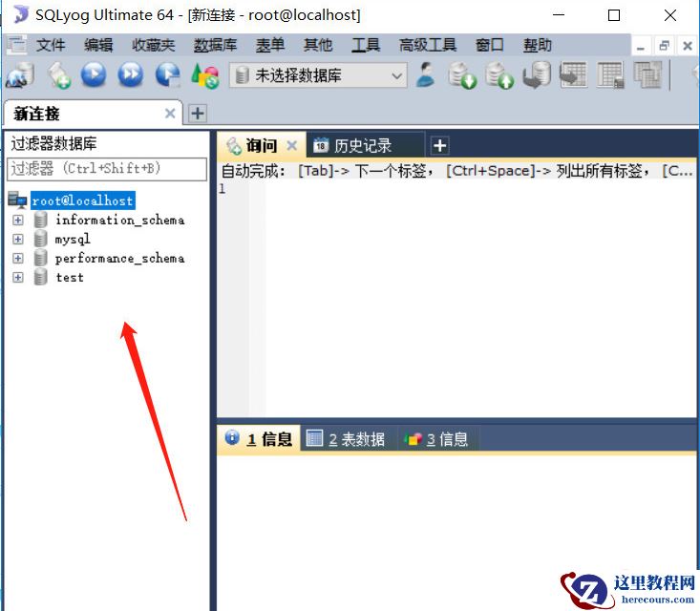The width and height of the screenshot is (700, 611).
Task: Select the performance_schema database name
Action: tap(119, 259)
